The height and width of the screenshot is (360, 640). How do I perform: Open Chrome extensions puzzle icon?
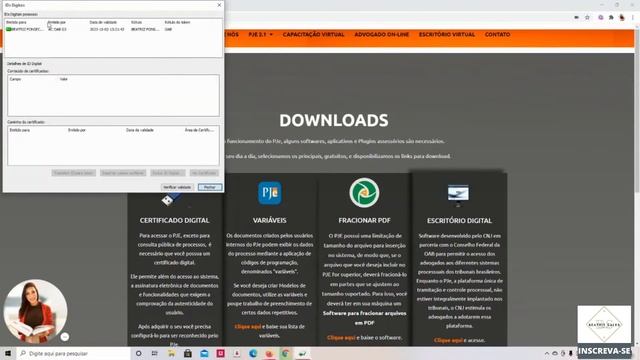[611, 18]
